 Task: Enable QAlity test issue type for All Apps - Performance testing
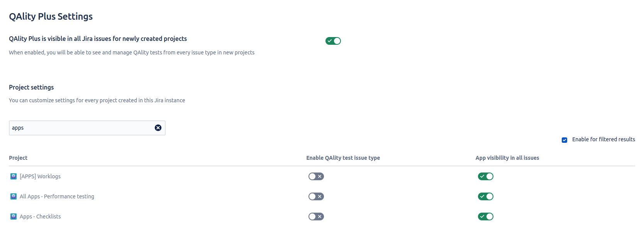point(316,196)
